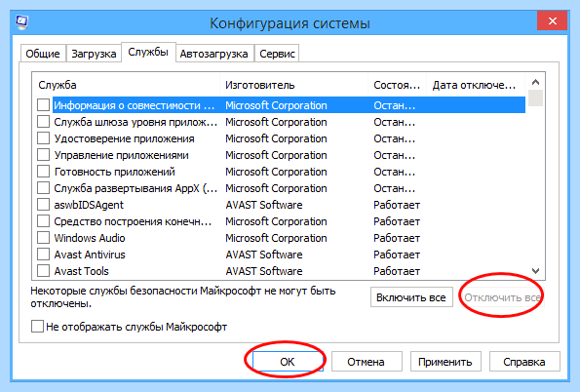Screen dimensions: 580x392
Task: Click the services list scrollbar thumb
Action: coord(535,98)
